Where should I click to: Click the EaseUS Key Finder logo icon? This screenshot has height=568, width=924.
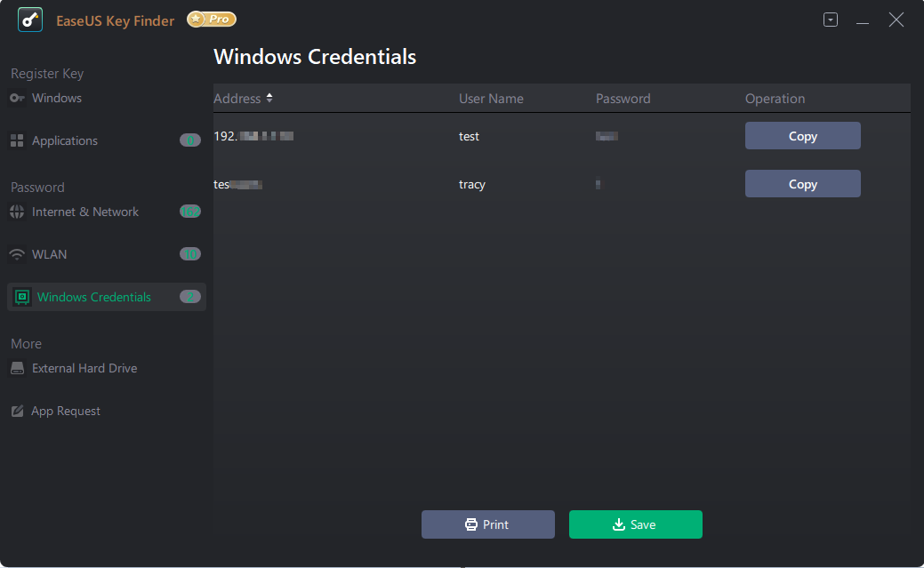pyautogui.click(x=30, y=20)
